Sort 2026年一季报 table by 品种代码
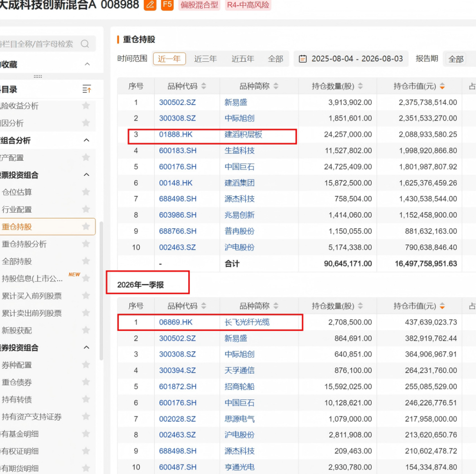The width and height of the screenshot is (476, 474). [x=204, y=306]
